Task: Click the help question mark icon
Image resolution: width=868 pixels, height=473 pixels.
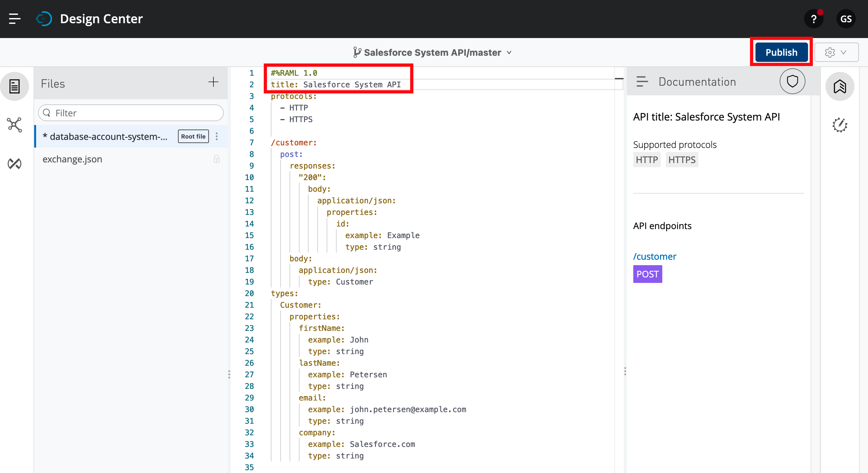Action: point(814,19)
